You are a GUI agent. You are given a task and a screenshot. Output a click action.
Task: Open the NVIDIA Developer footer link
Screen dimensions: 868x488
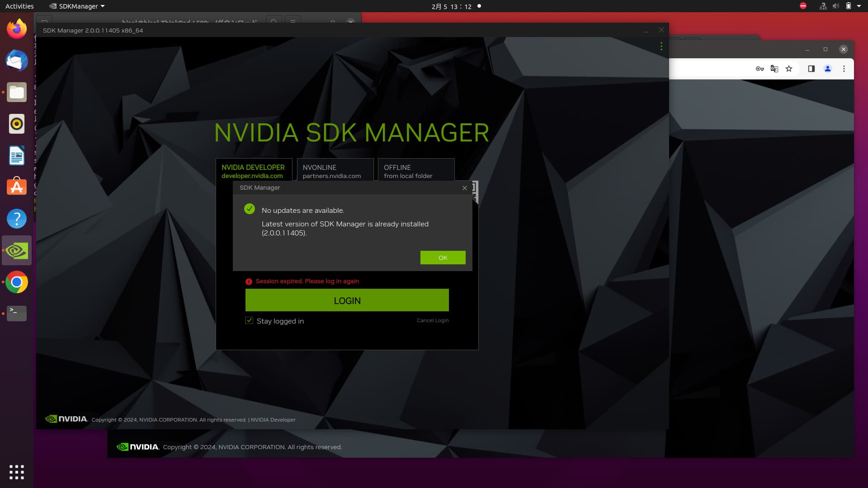tap(273, 420)
